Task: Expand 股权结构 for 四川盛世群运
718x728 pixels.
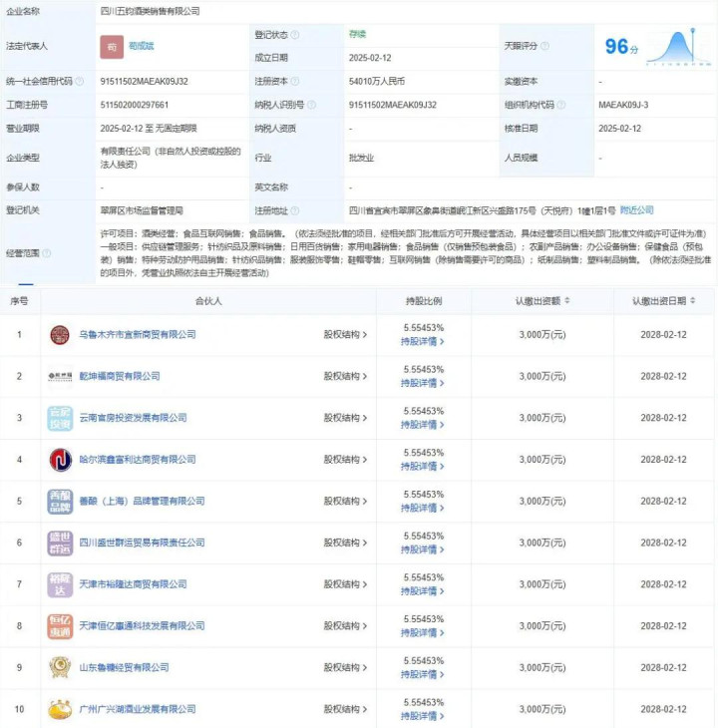Action: (345, 543)
